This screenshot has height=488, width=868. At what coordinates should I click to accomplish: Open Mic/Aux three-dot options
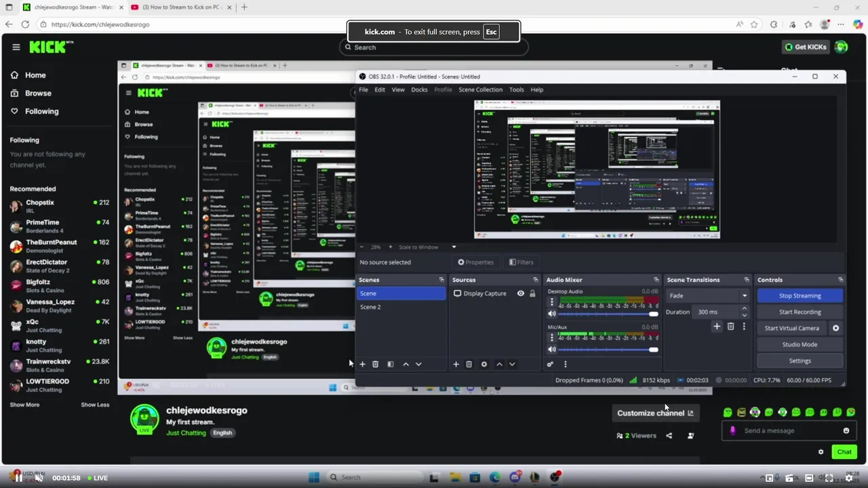[x=551, y=338]
